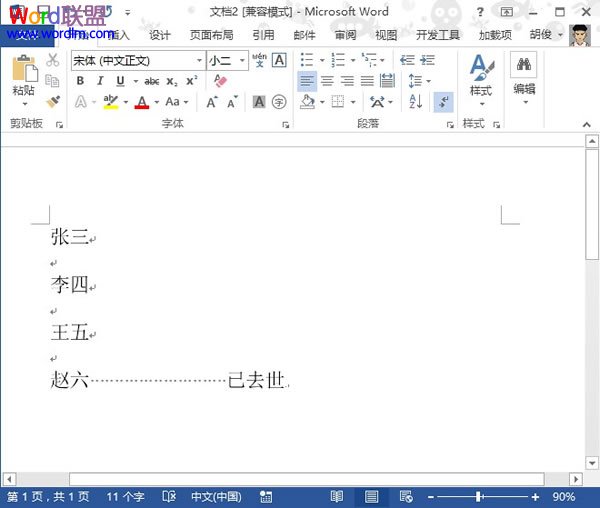The height and width of the screenshot is (508, 600).
Task: Click the bullet list icon
Action: (307, 60)
